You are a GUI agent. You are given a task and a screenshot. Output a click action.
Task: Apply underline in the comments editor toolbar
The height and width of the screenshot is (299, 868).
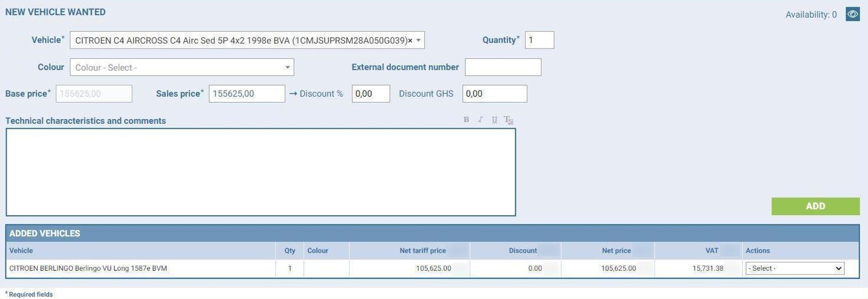click(x=494, y=120)
